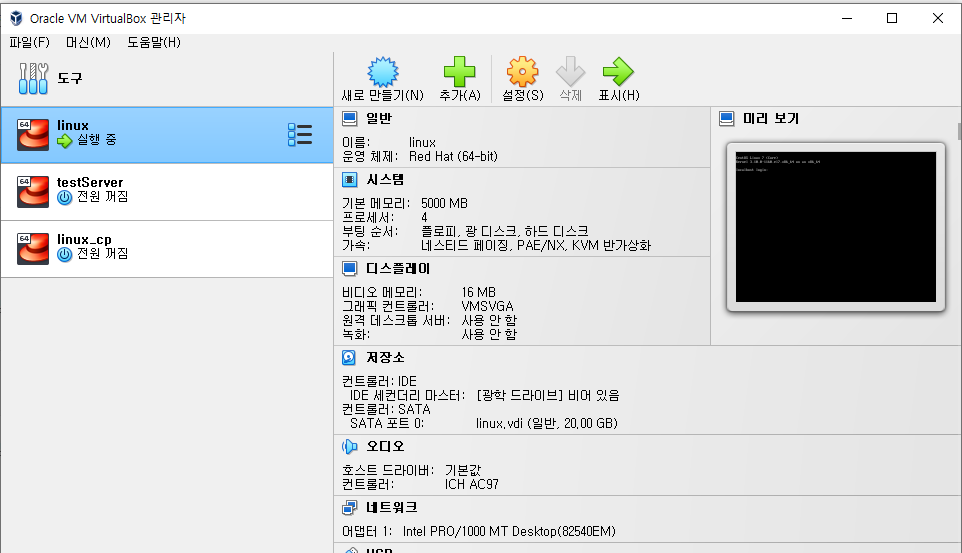Click the linux_cp OS icon
The width and height of the screenshot is (962, 553).
(33, 249)
